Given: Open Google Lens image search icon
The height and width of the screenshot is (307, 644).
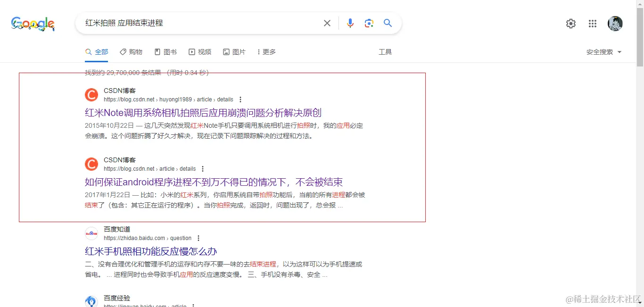Looking at the screenshot, I should pos(369,23).
